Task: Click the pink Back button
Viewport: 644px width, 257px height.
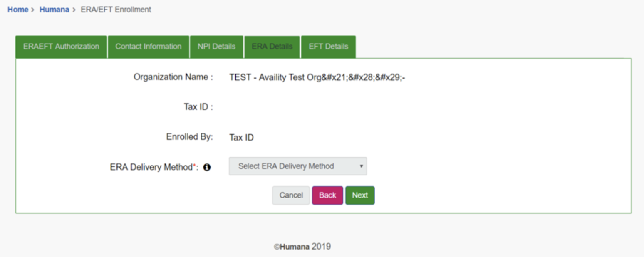Action: 327,195
